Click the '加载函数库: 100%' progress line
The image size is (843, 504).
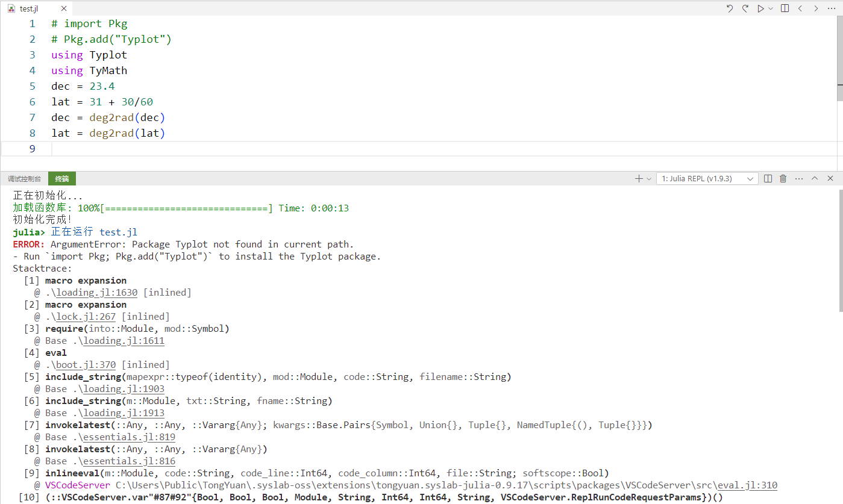pyautogui.click(x=181, y=208)
